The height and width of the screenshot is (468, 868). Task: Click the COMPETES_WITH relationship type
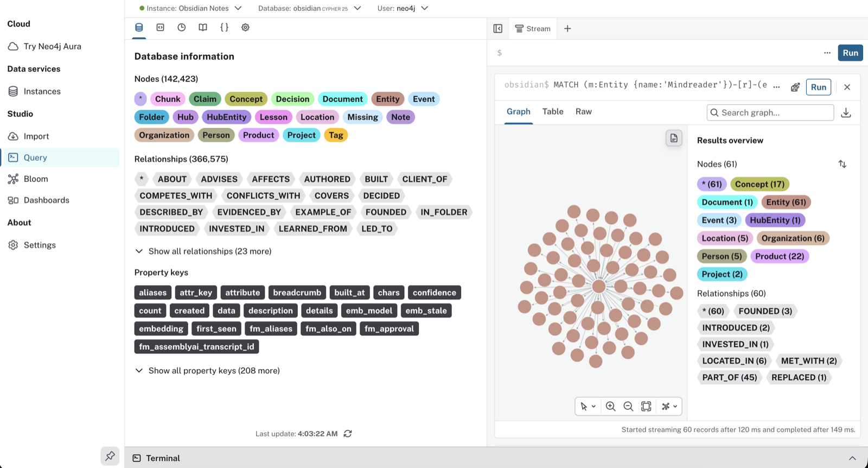(x=176, y=195)
